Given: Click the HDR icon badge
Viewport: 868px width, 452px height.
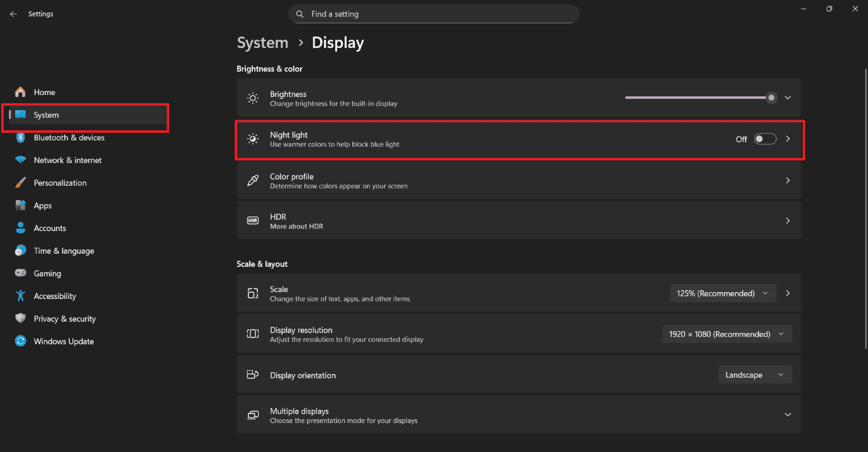Looking at the screenshot, I should tap(253, 220).
